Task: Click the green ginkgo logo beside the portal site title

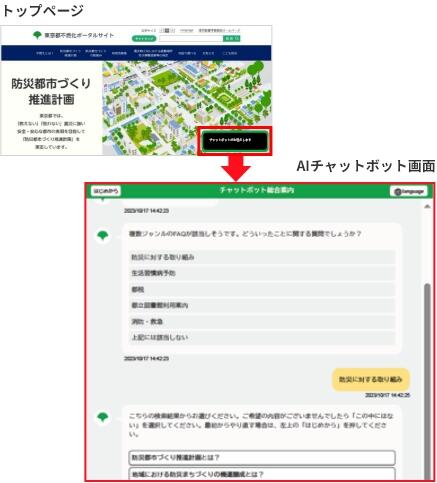Action: pos(37,35)
